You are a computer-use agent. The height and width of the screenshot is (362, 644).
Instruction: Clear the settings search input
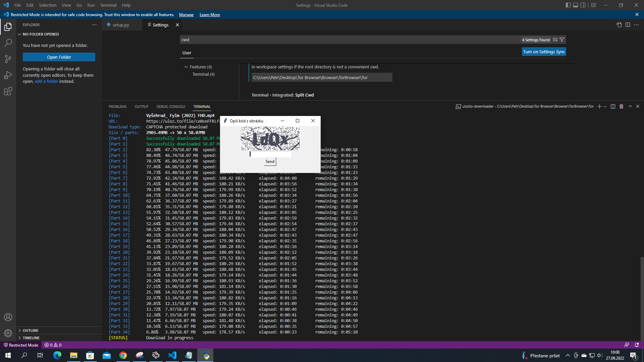pyautogui.click(x=554, y=40)
